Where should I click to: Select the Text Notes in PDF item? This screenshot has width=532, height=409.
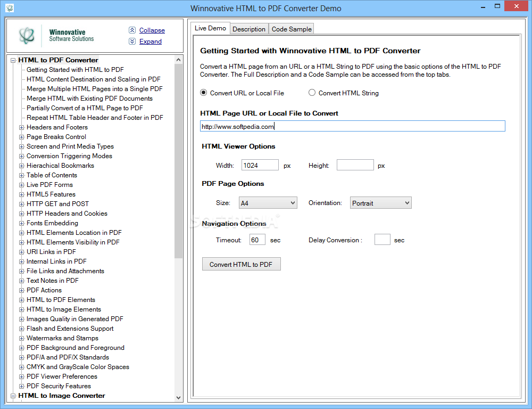click(52, 281)
